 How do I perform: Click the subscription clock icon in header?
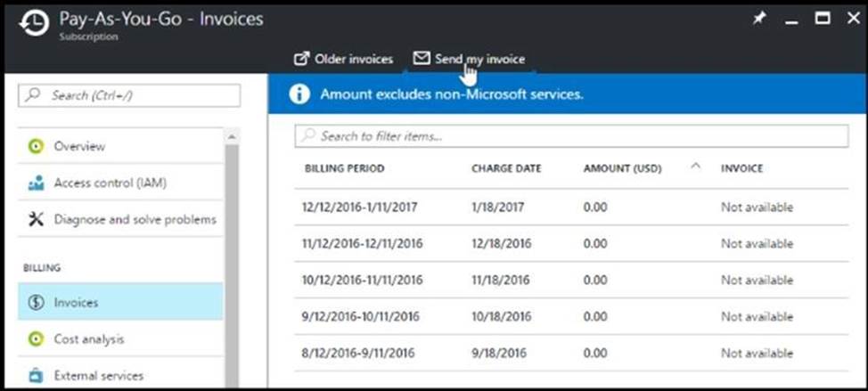33,26
